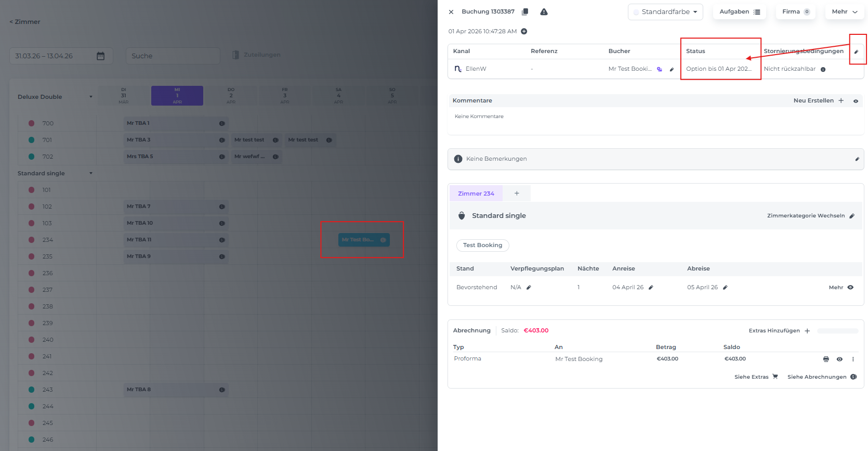Click the warning triangle icon
Image resolution: width=868 pixels, height=451 pixels.
[544, 12]
